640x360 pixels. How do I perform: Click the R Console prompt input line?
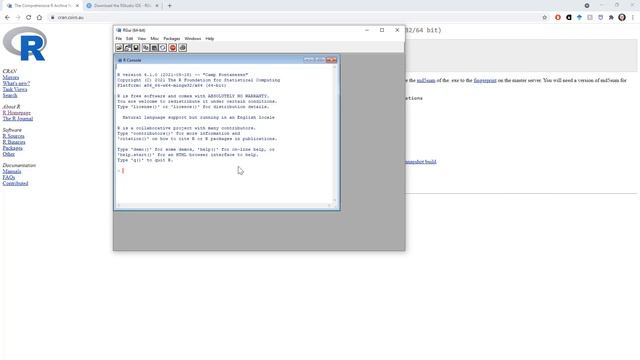pos(224,171)
